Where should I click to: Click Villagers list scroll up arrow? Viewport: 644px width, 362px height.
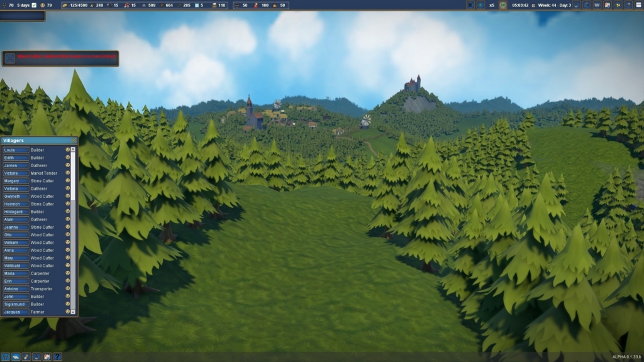(x=73, y=150)
